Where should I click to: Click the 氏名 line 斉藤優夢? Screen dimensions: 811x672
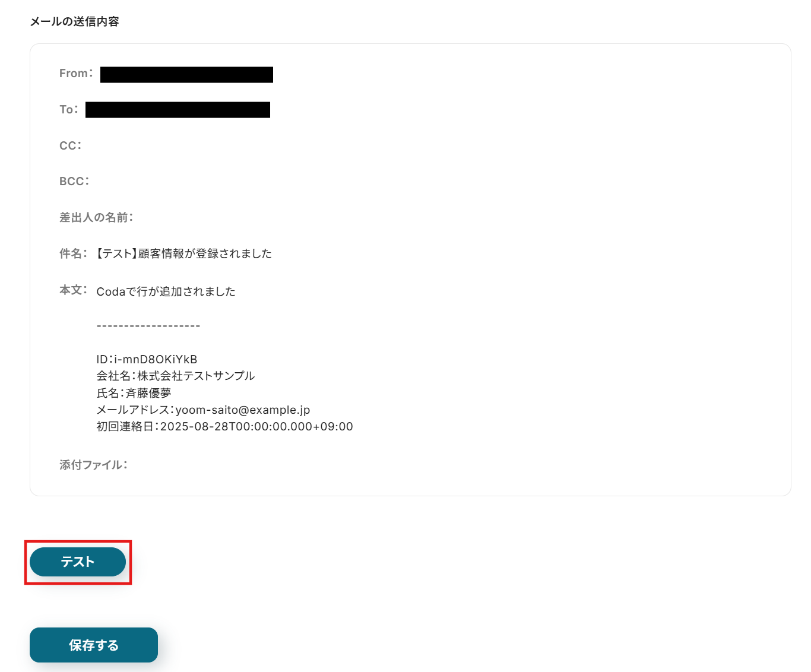134,393
